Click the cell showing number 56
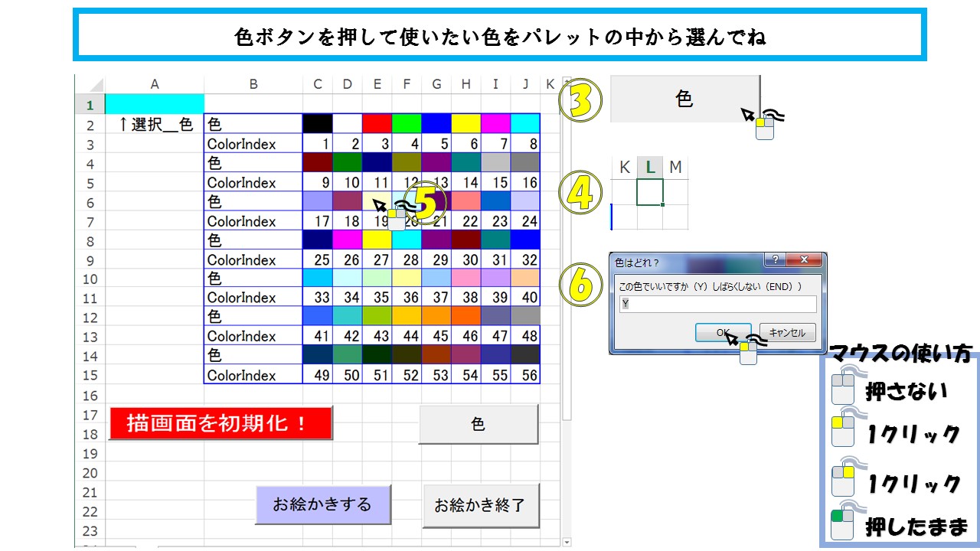This screenshot has width=980, height=551. pos(525,375)
